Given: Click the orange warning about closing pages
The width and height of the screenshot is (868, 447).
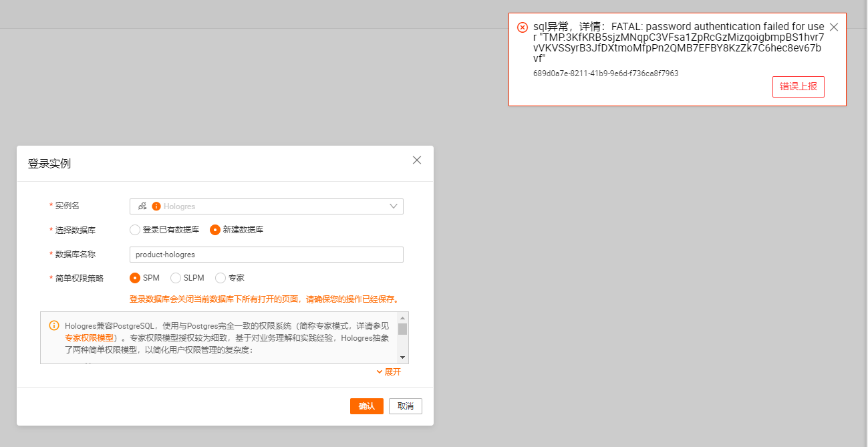Looking at the screenshot, I should 265,299.
